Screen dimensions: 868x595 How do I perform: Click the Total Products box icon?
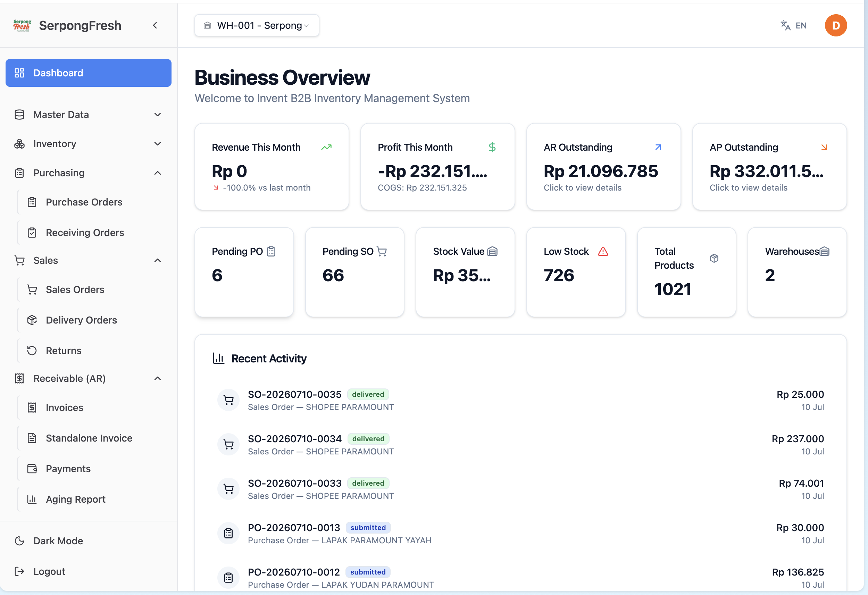tap(714, 258)
